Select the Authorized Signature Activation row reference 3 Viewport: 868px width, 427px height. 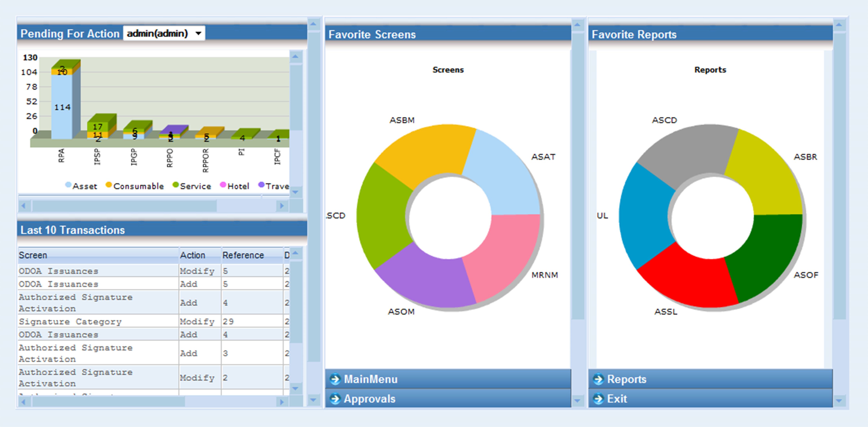(x=153, y=353)
